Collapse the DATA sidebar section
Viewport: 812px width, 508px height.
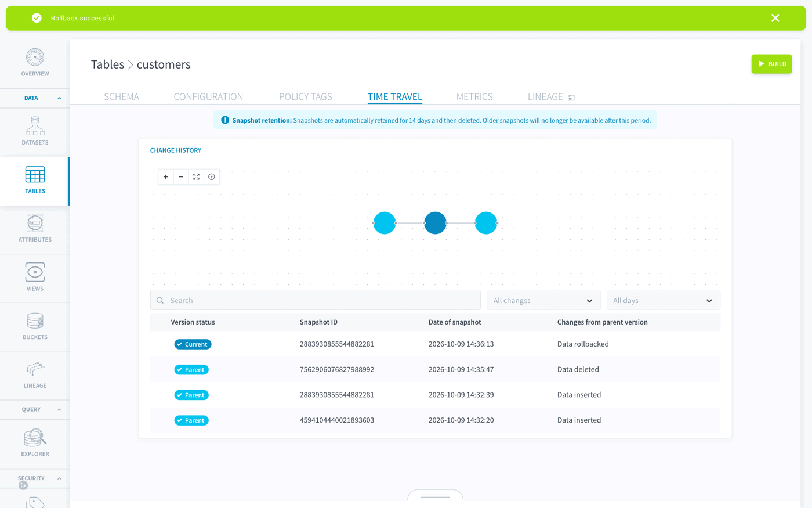[x=59, y=98]
